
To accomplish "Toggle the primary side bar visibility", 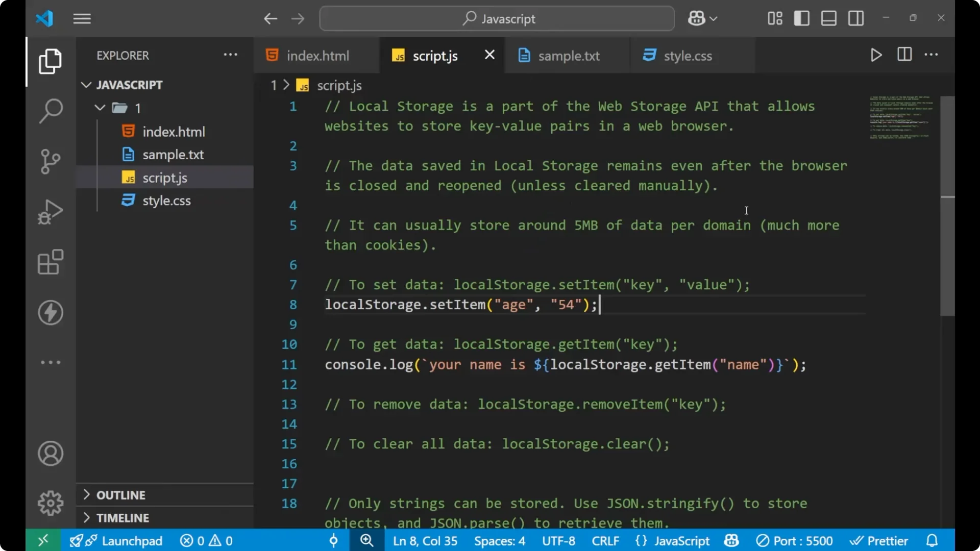I will [x=801, y=18].
